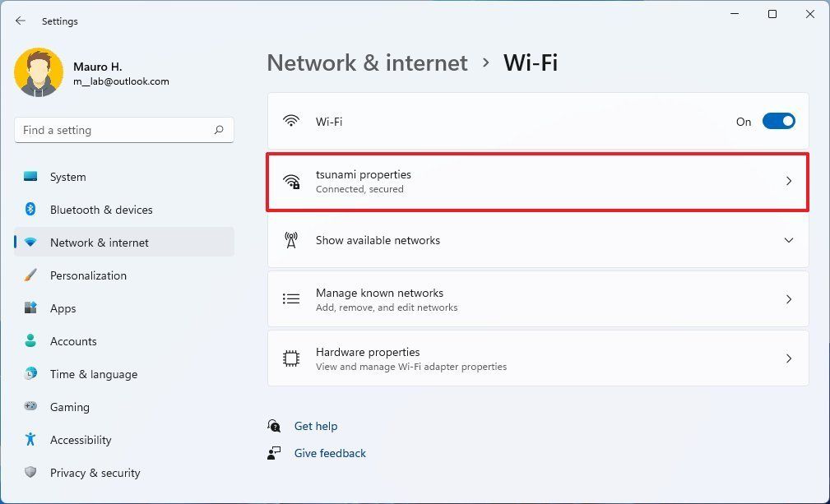830x504 pixels.
Task: Click the back arrow at top left
Action: [20, 21]
